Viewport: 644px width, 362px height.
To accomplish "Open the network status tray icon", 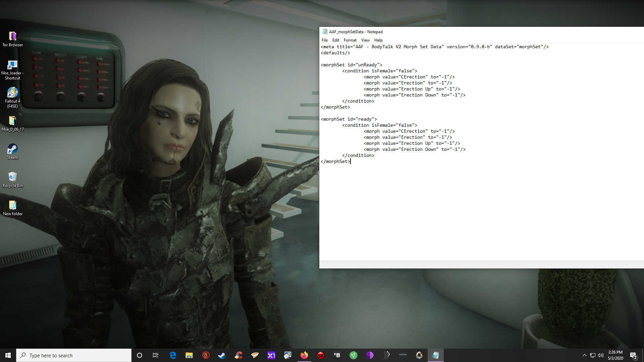I will pyautogui.click(x=593, y=355).
